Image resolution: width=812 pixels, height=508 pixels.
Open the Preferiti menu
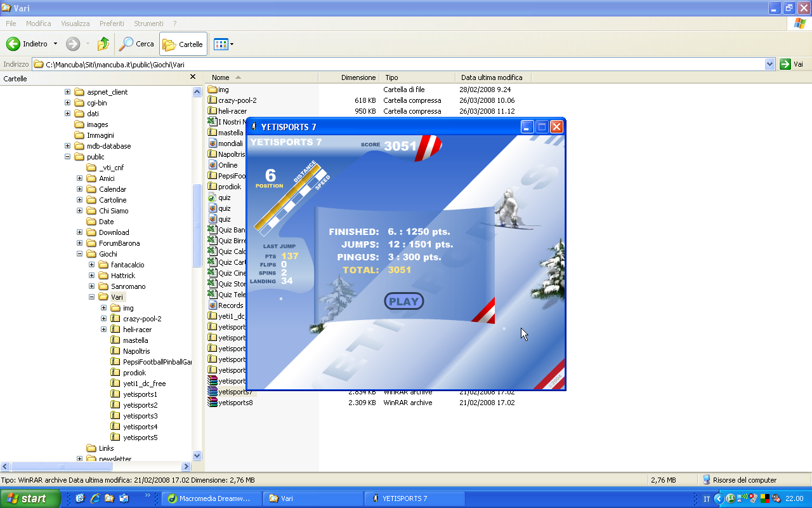112,23
